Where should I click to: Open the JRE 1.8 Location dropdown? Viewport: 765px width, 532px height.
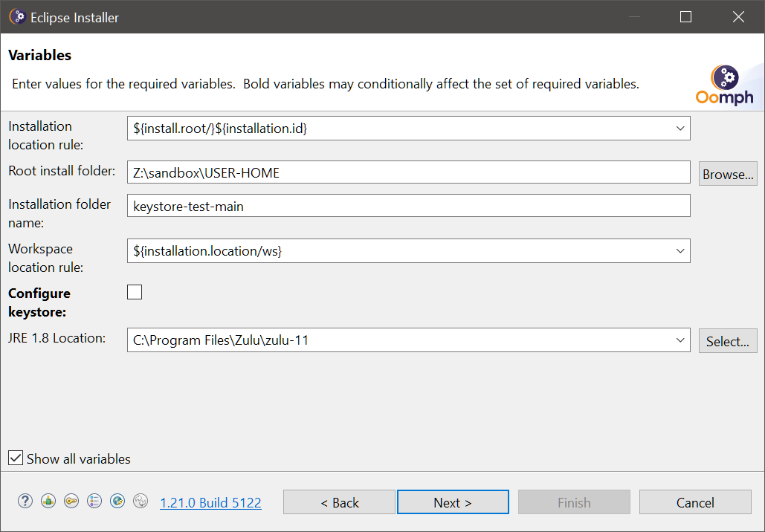click(x=680, y=340)
